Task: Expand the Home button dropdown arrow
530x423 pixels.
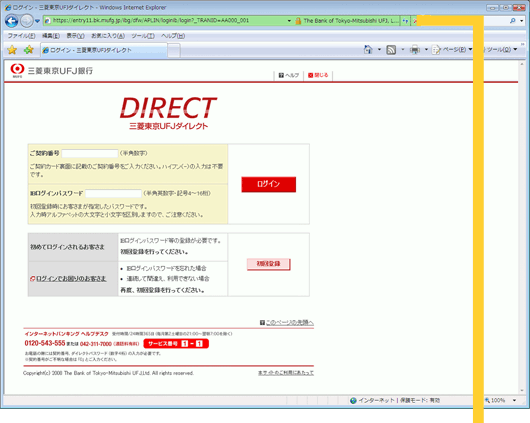Action: click(x=379, y=50)
